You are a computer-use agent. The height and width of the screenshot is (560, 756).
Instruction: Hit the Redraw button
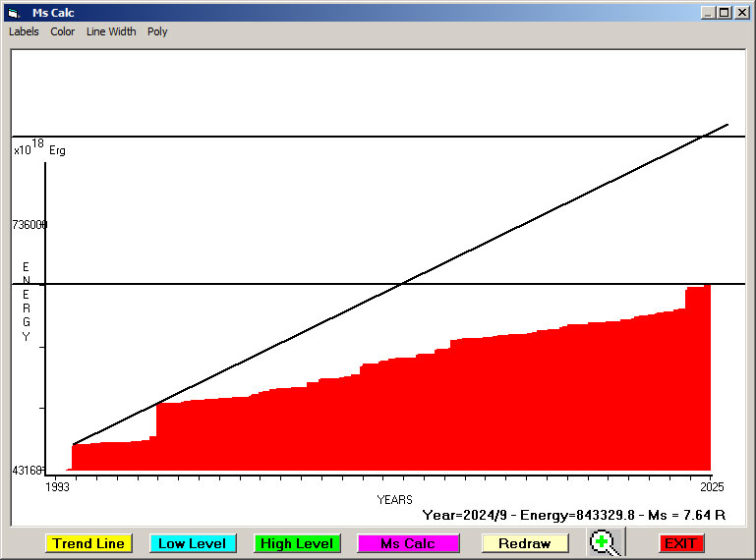525,543
